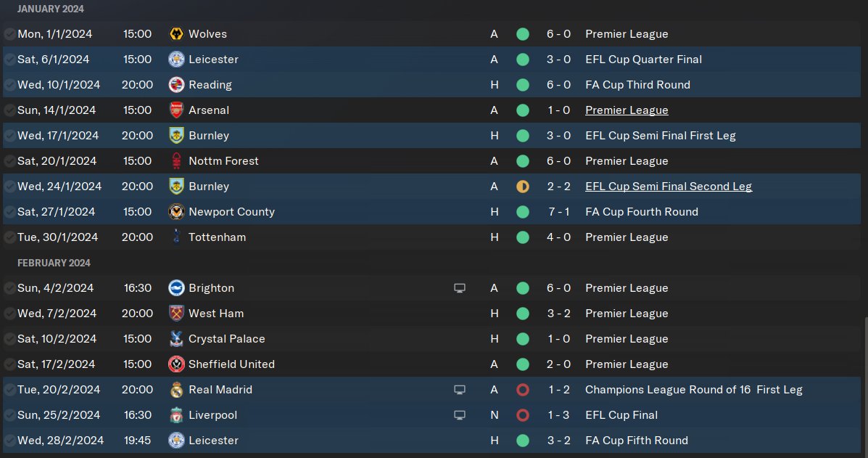Click the Wolves club badge

(x=175, y=34)
